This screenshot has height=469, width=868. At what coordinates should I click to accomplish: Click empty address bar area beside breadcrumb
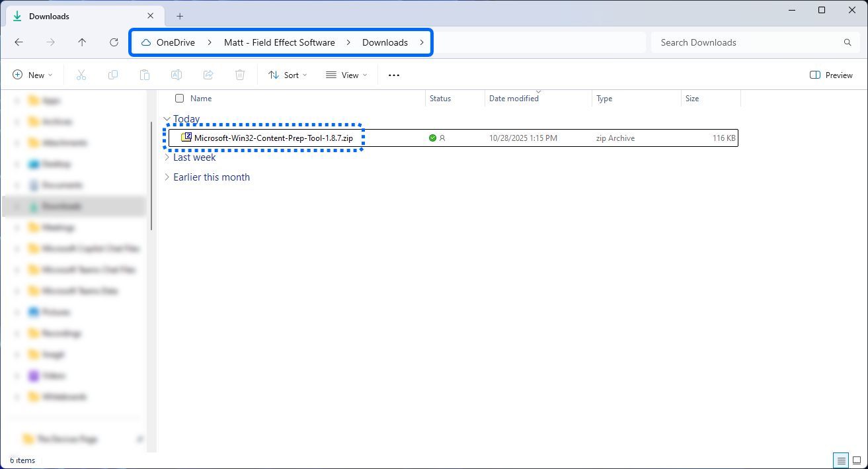click(x=539, y=42)
